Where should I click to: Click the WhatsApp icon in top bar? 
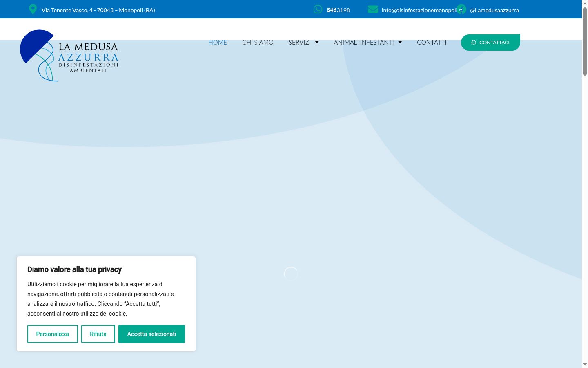pos(318,9)
